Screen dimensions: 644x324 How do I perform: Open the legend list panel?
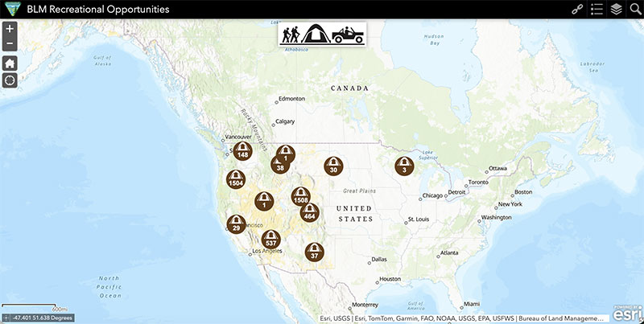597,10
